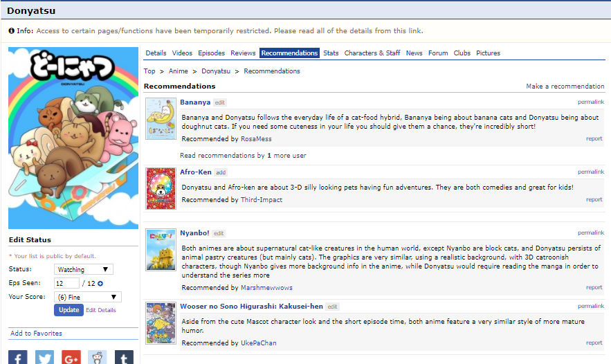Share via the Reddit icon
The height and width of the screenshot is (364, 611).
pos(98,357)
